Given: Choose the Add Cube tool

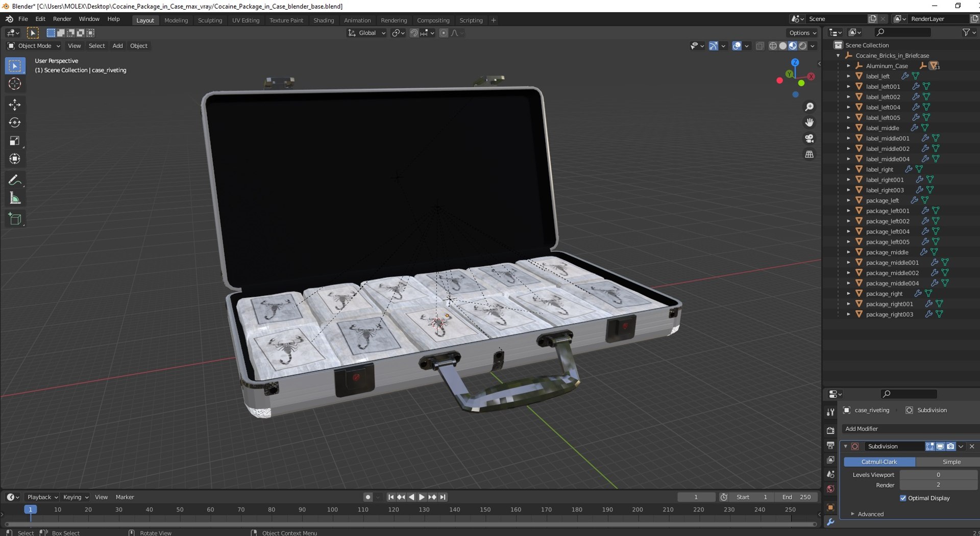Looking at the screenshot, I should click(15, 219).
